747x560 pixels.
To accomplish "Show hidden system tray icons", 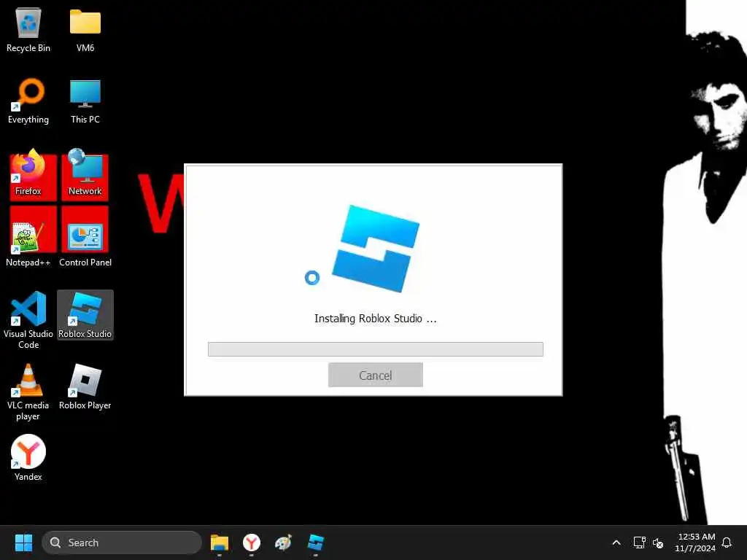I will click(616, 542).
